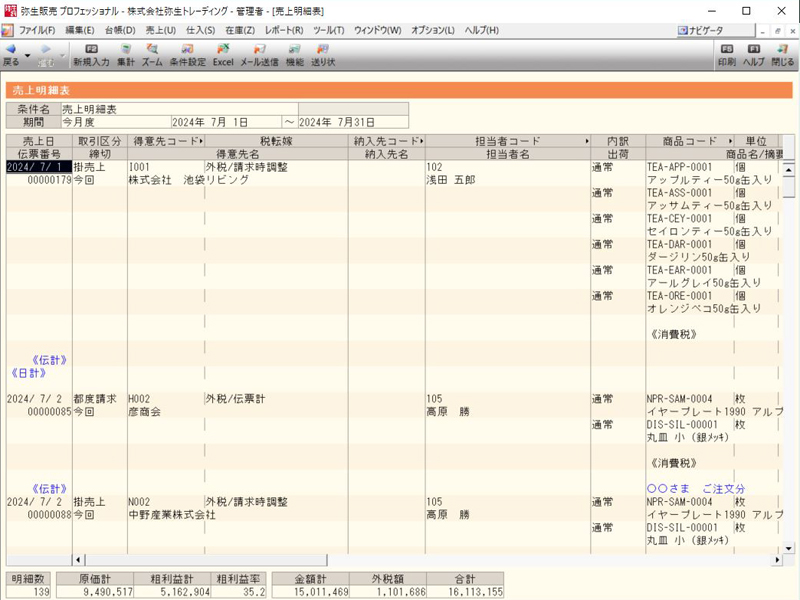Viewport: 800px width, 600px height.
Task: Open the 戻る history dropdown arrow
Action: [x=28, y=55]
